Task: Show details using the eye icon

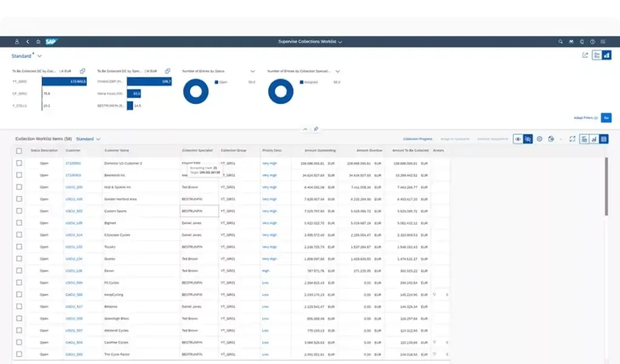Action: [x=518, y=139]
